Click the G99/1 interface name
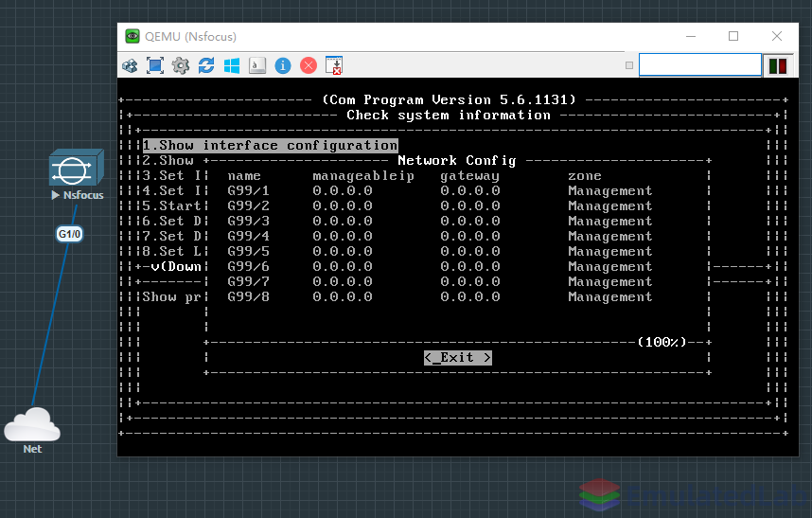 tap(249, 190)
